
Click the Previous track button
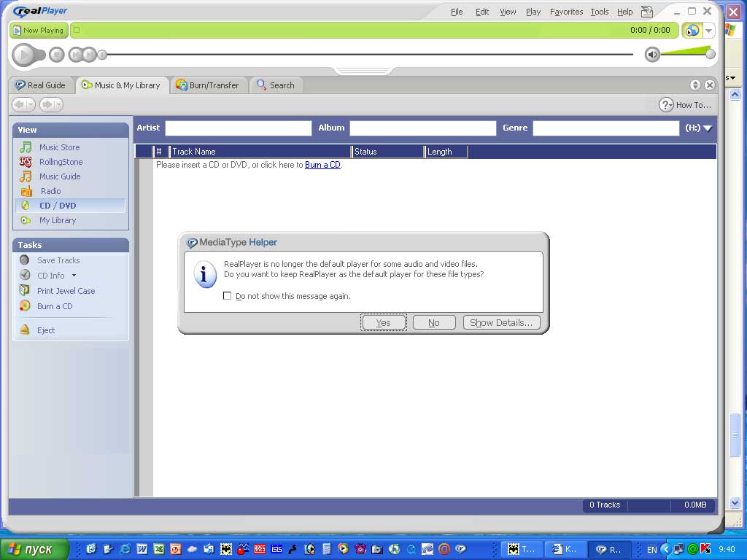76,55
